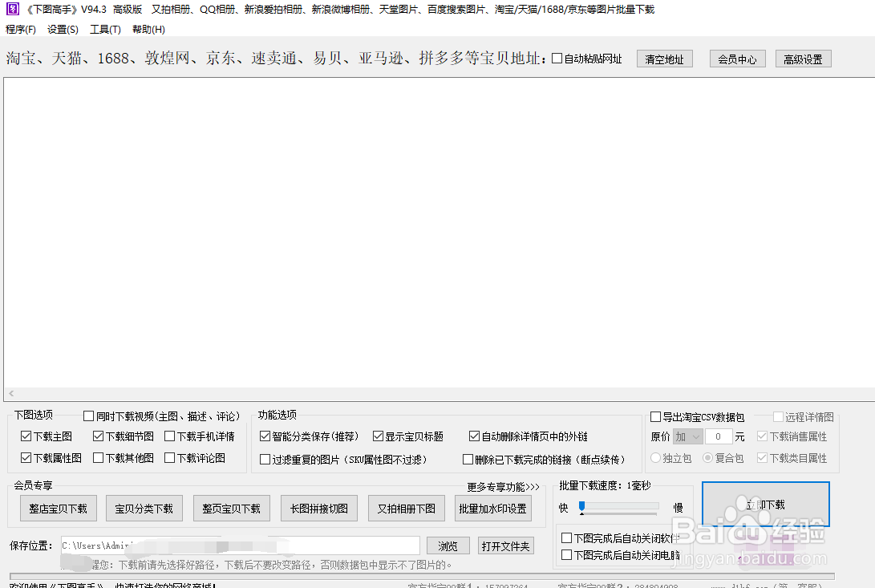Screen dimensions: 875x588
Task: Open 会员中心
Action: (x=737, y=59)
